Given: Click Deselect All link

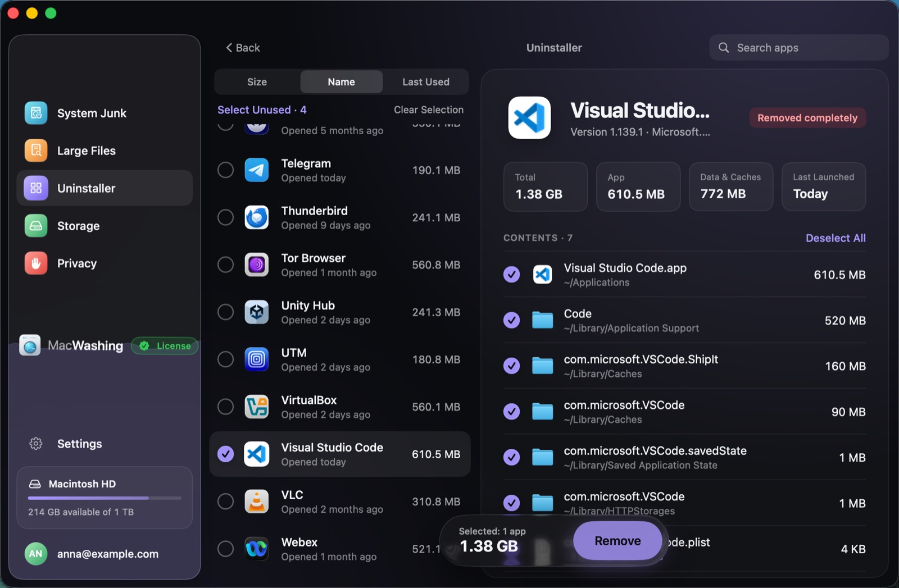Looking at the screenshot, I should [836, 238].
